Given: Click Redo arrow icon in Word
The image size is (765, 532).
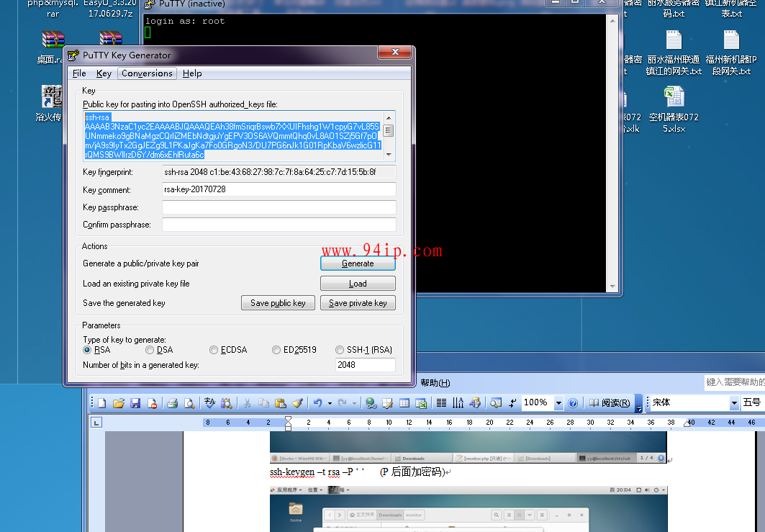Looking at the screenshot, I should tap(343, 403).
